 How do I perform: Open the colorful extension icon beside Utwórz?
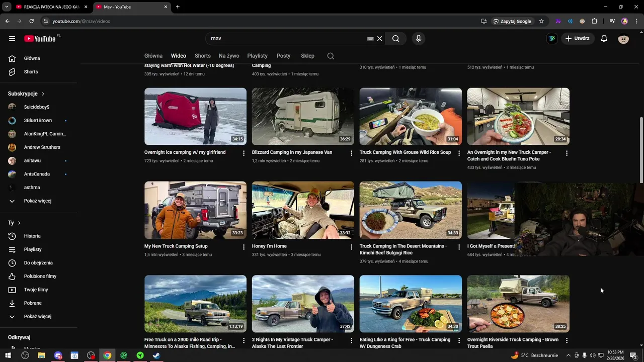pyautogui.click(x=552, y=39)
